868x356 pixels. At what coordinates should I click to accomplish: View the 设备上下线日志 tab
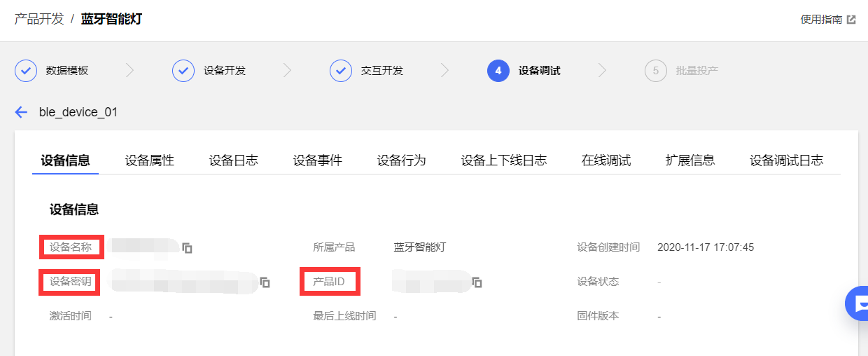click(x=504, y=160)
